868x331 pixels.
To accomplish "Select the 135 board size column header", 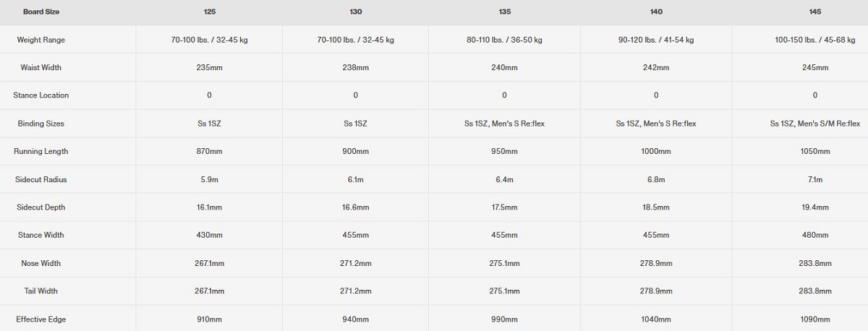I will (504, 12).
